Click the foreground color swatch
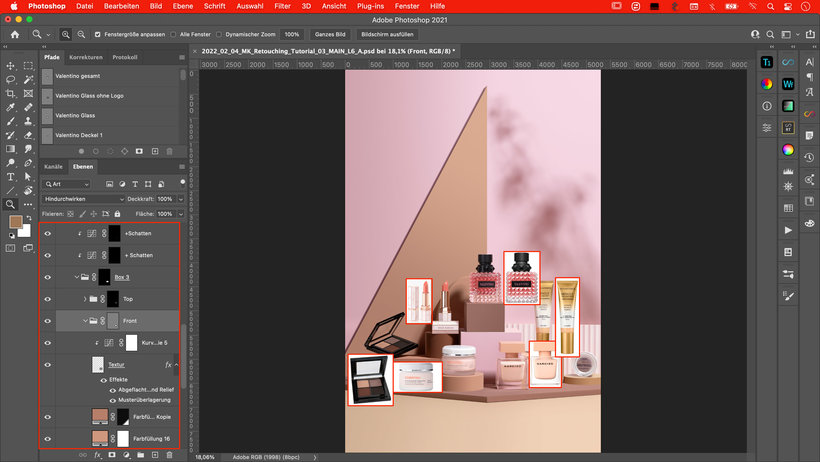Screen dimensions: 820x462 (x=15, y=222)
